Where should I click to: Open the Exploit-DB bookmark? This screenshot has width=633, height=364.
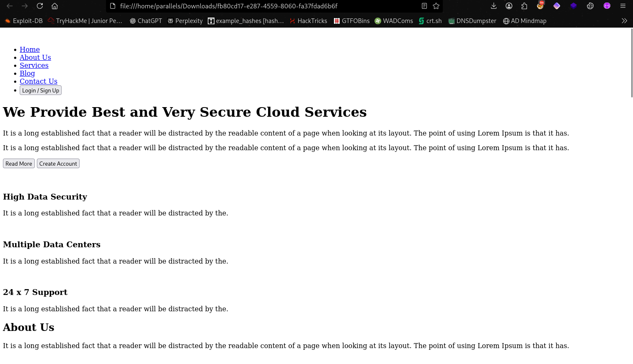point(23,21)
